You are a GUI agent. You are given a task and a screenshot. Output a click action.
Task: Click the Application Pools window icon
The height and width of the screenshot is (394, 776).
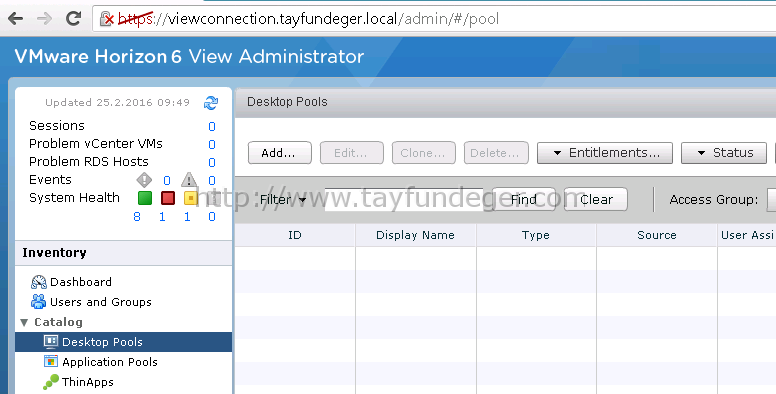pos(51,362)
